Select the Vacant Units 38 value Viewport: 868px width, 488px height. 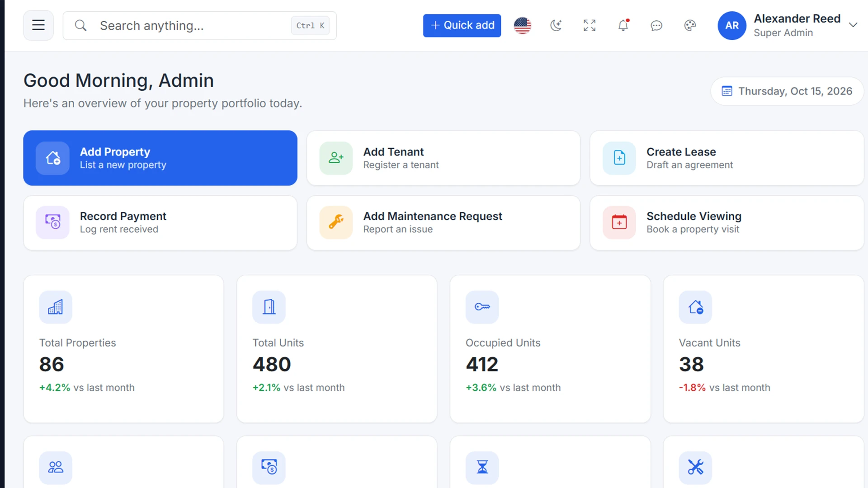[x=691, y=364]
